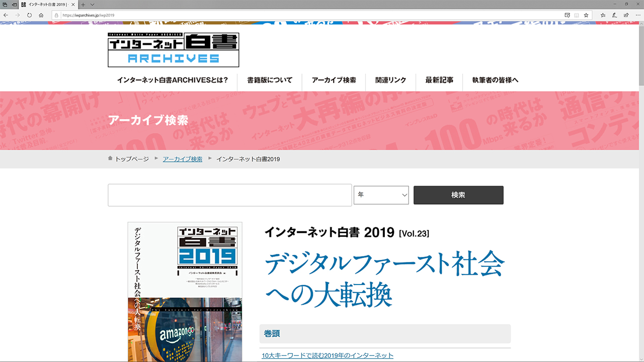Open the page translate/capture icon in address bar
644x362 pixels.
pos(568,15)
